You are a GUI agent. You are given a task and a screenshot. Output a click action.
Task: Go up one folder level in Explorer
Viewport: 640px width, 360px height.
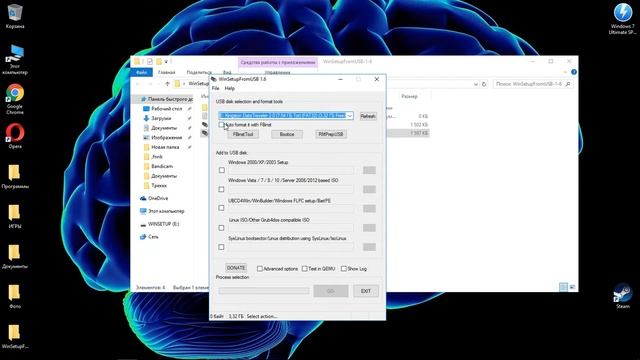(167, 84)
